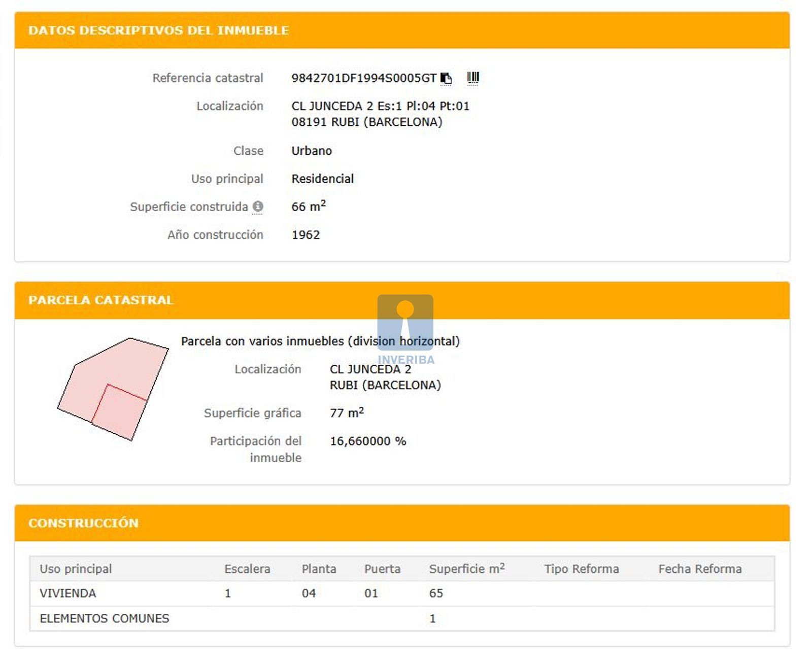
Task: Open the cadastral parcel map thumbnail
Action: 113,389
